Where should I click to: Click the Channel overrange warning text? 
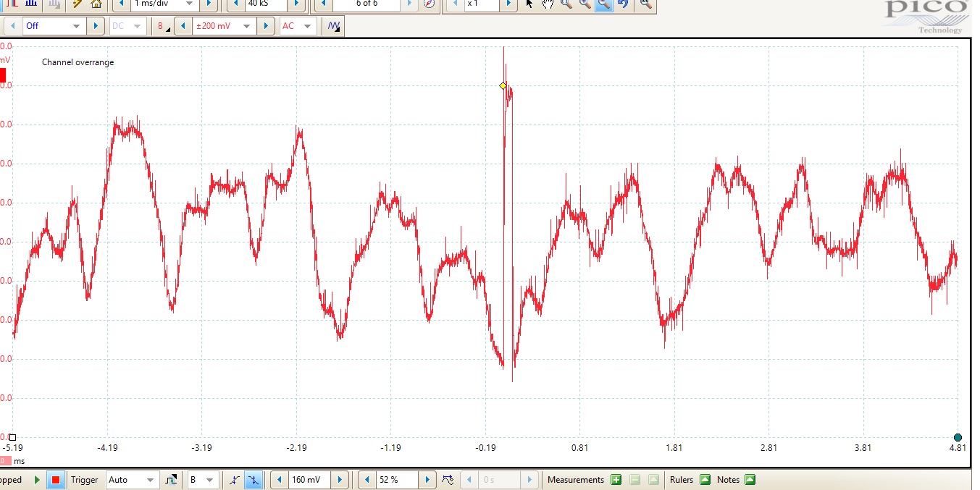78,62
